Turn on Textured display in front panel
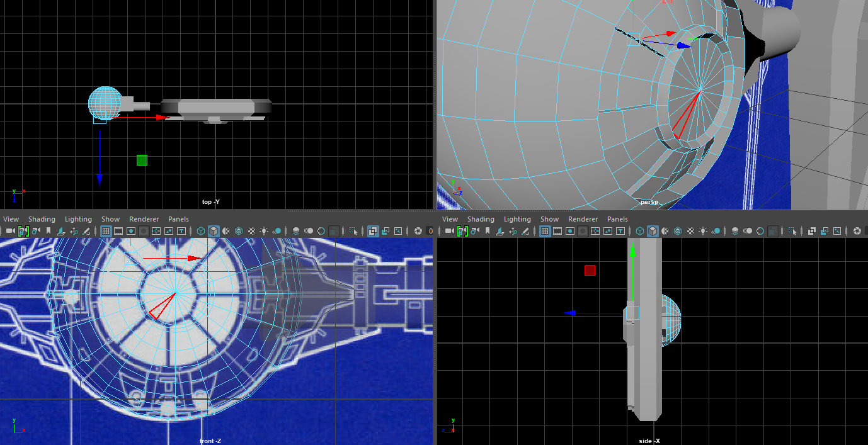The width and height of the screenshot is (868, 445). pyautogui.click(x=251, y=231)
